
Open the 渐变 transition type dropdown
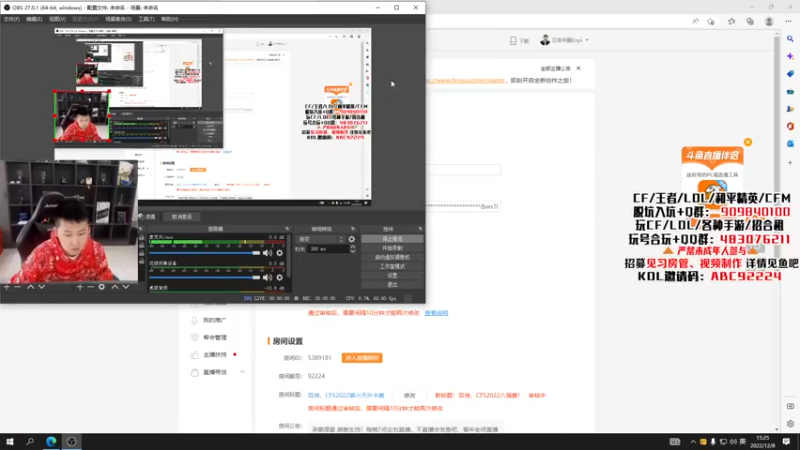(x=321, y=239)
